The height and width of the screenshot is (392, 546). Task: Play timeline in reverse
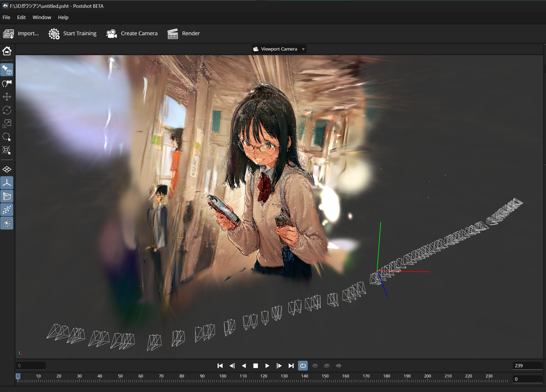pos(244,366)
